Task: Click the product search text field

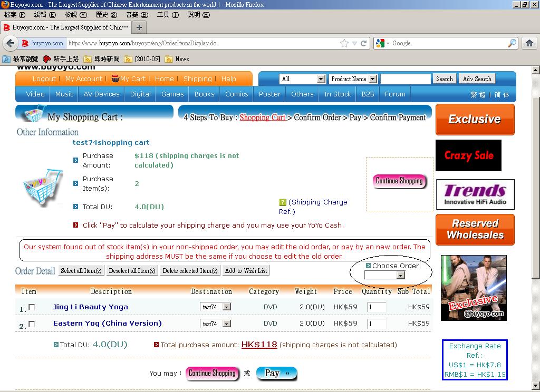Action: tap(406, 79)
